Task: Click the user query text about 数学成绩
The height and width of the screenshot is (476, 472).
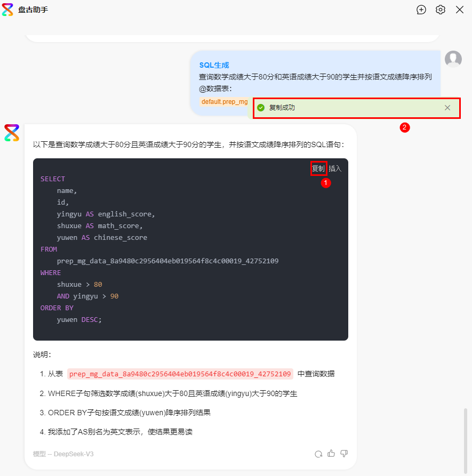Action: tap(315, 77)
